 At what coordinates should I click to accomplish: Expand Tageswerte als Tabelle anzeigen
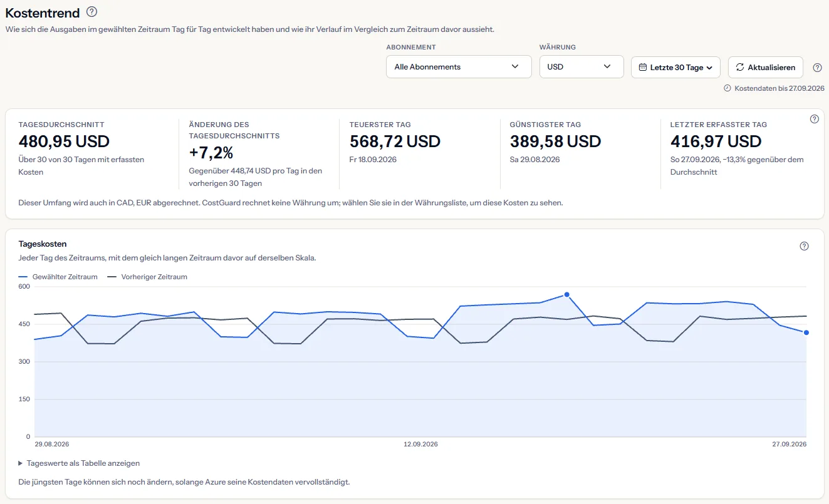pyautogui.click(x=79, y=463)
